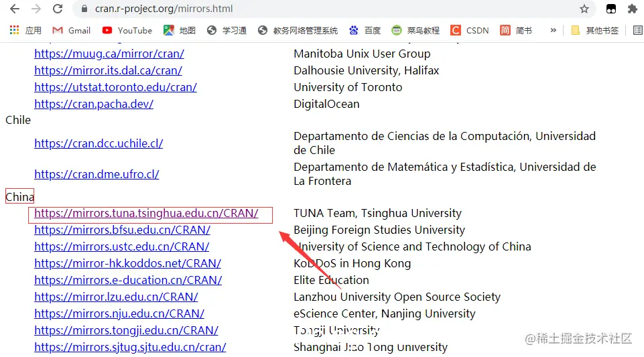Screen dimensions: 644x357
Task: Click the text Elite Education
Action: (331, 280)
